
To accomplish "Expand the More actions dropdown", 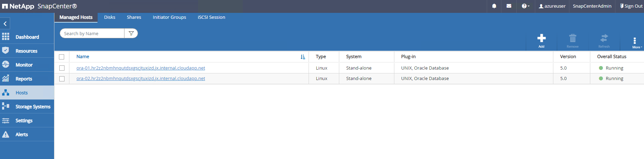I will pos(635,42).
